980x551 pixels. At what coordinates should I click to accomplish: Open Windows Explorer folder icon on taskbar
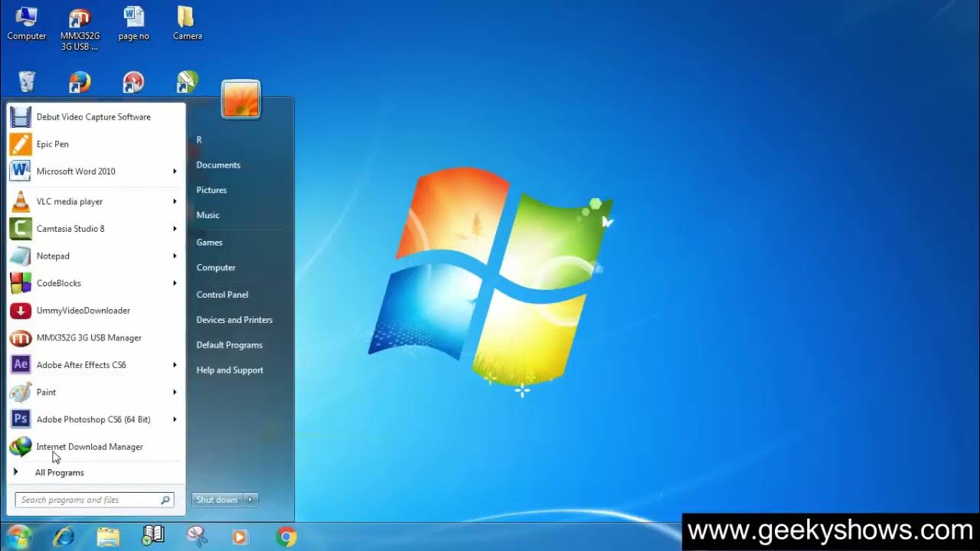[x=109, y=537]
